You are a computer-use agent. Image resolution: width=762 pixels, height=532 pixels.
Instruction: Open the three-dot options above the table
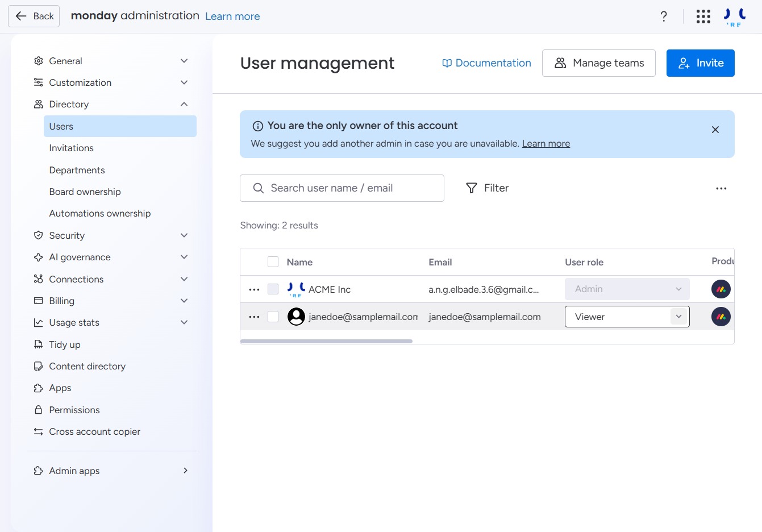coord(721,188)
